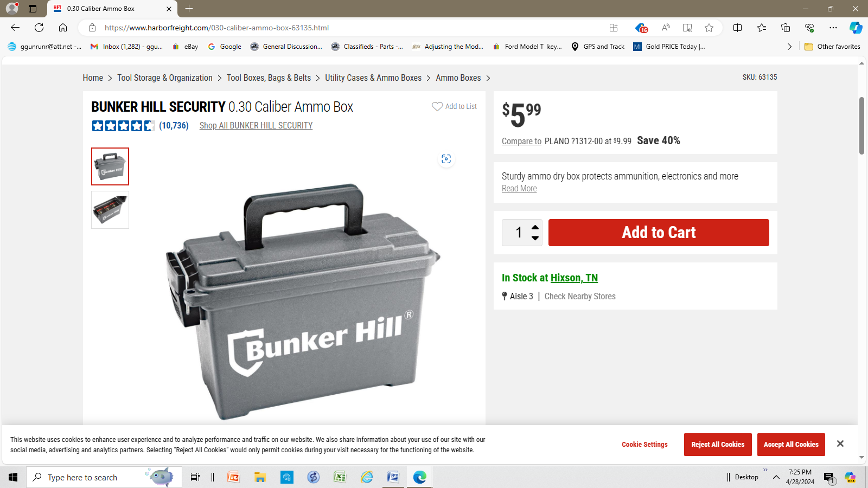Open Microsoft Word from the taskbar

tap(393, 477)
